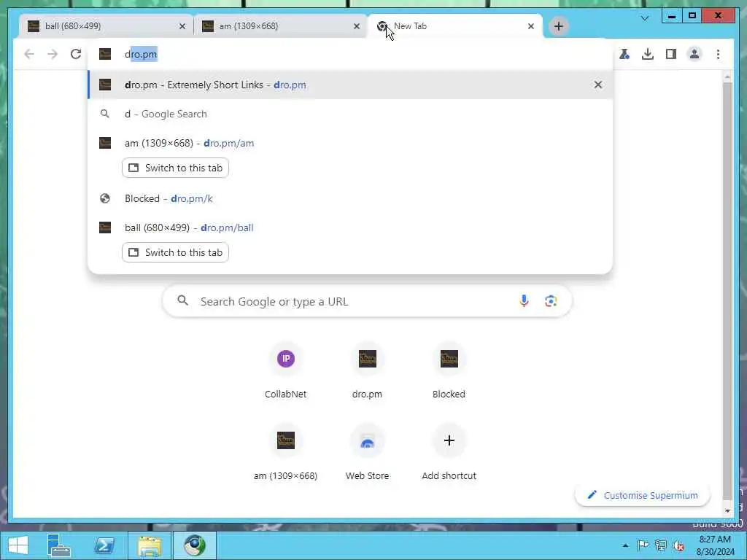The width and height of the screenshot is (747, 560).
Task: Open Server Manager from the taskbar
Action: point(59,545)
